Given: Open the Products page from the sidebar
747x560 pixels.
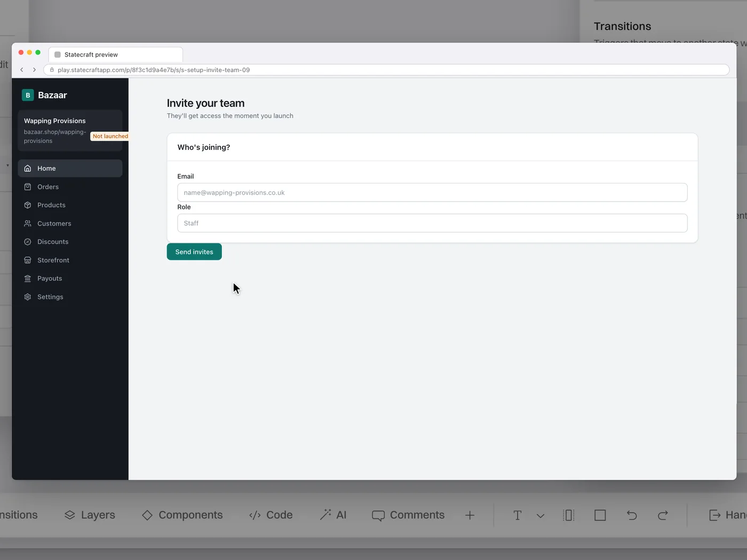Looking at the screenshot, I should pyautogui.click(x=70, y=205).
